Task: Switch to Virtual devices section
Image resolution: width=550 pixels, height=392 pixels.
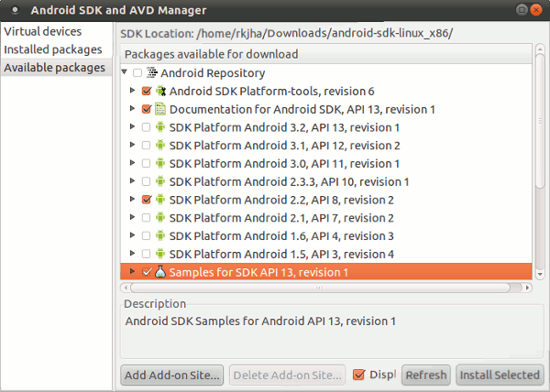Action: click(x=42, y=32)
